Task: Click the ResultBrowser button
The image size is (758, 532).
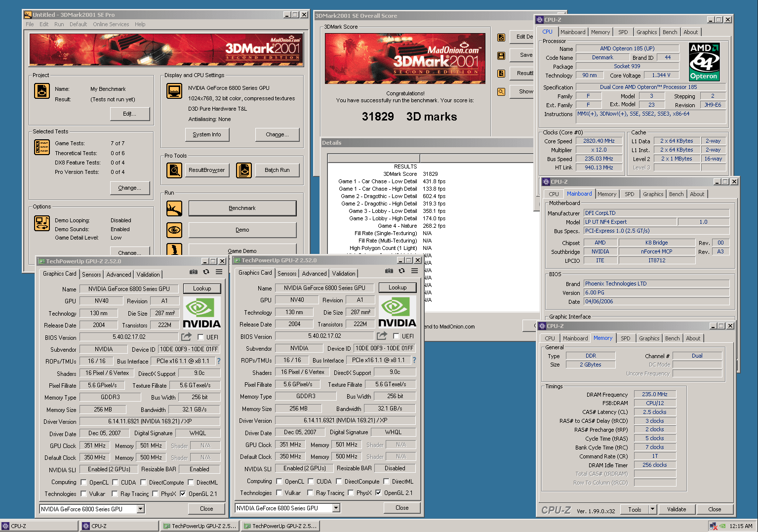Action: [206, 170]
